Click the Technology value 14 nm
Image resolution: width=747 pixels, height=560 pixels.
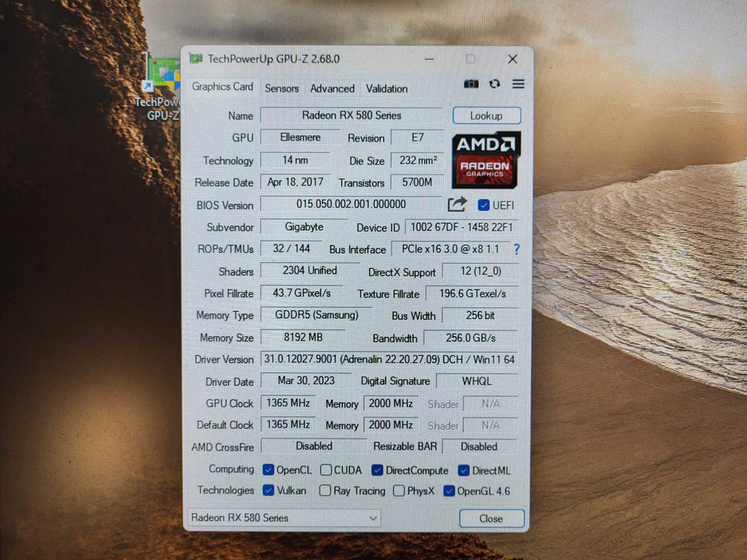[295, 160]
